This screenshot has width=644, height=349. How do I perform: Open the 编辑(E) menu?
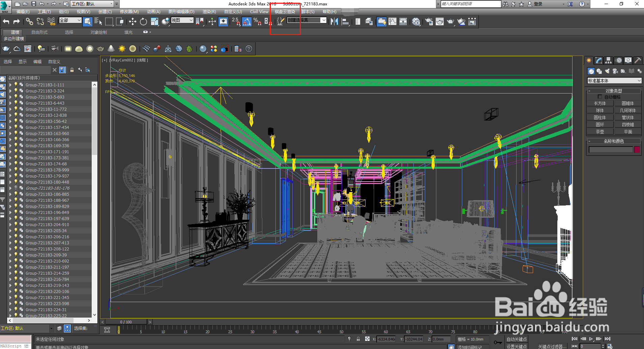pos(23,11)
